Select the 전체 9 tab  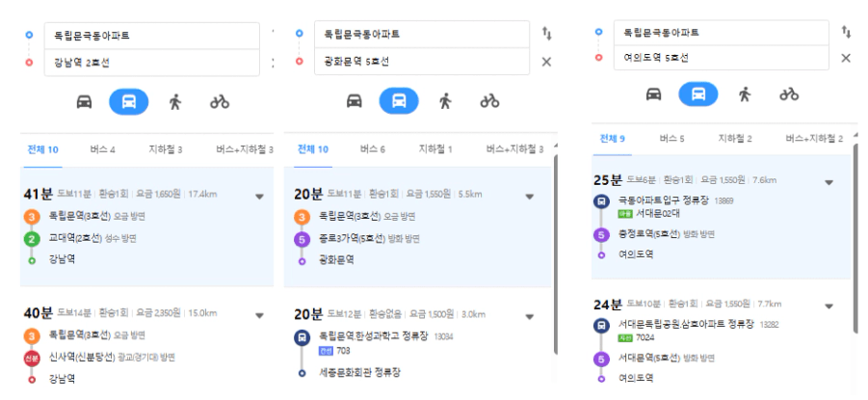(613, 139)
